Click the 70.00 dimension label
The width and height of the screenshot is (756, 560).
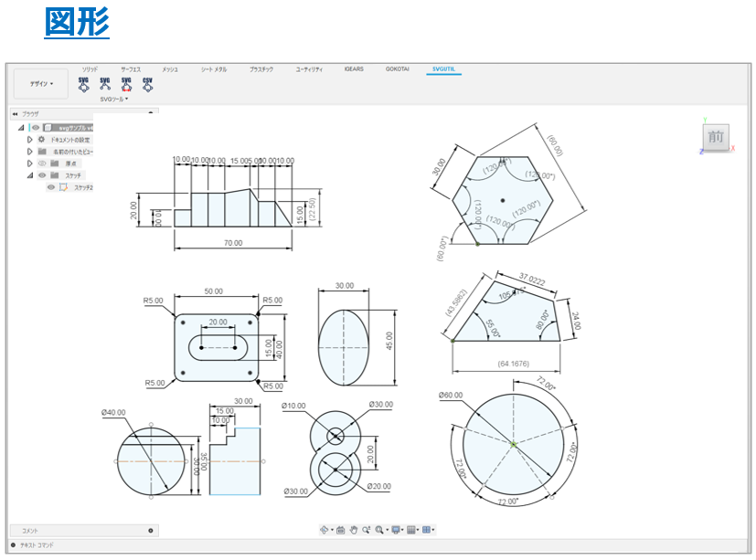(x=233, y=243)
